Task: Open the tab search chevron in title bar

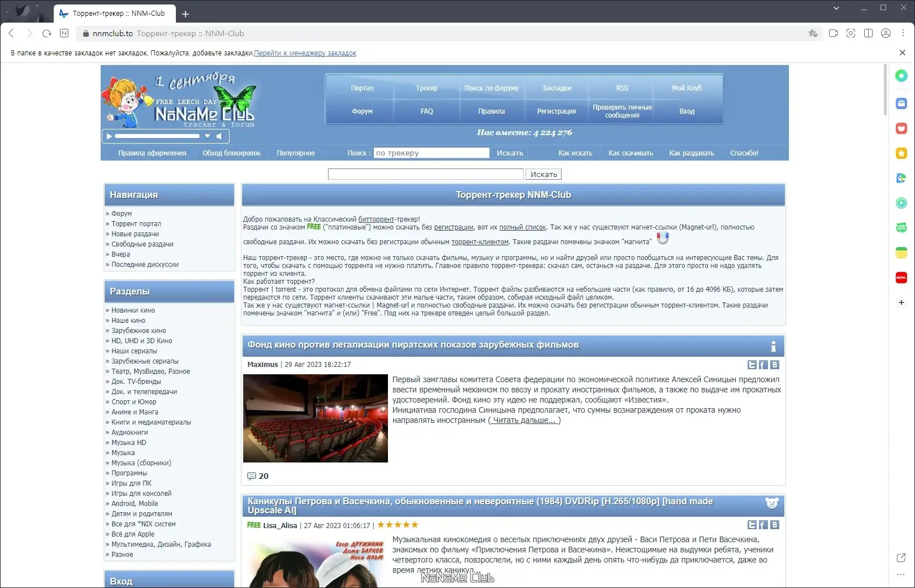Action: pyautogui.click(x=836, y=8)
